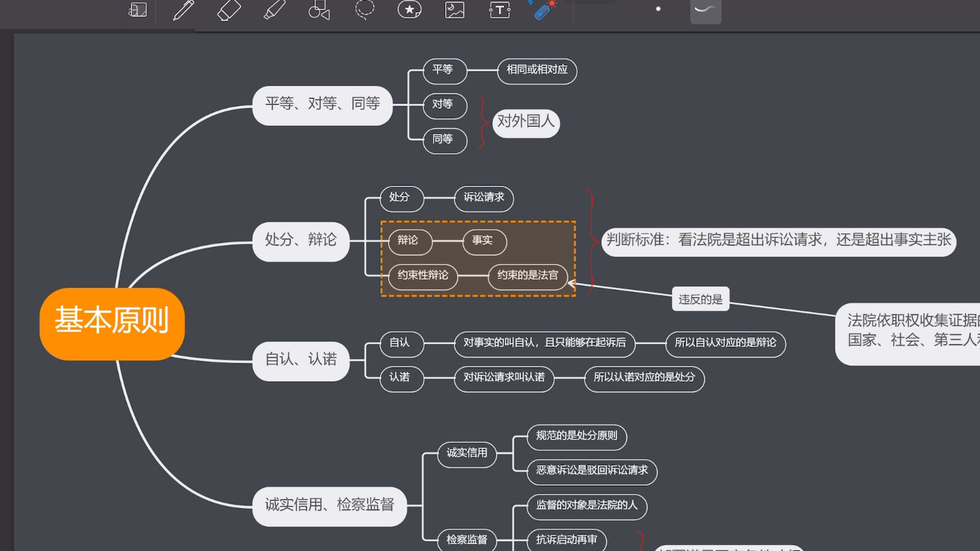Select the 对等 child node
This screenshot has width=980, height=551.
pos(445,105)
